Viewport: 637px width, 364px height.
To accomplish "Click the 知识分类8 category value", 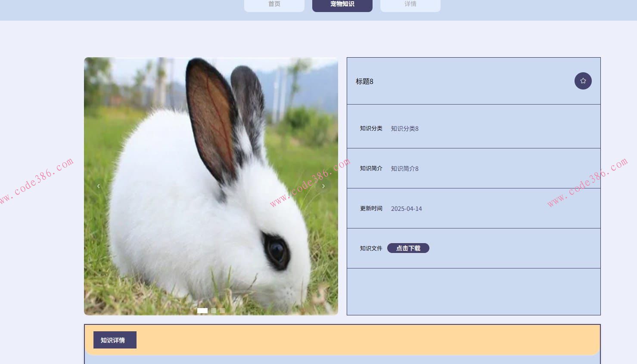I will click(404, 129).
